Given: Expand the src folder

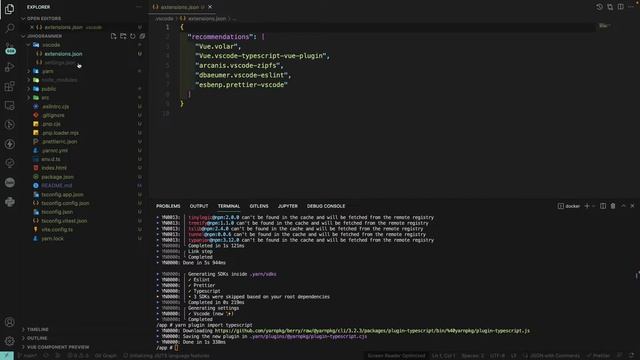Looking at the screenshot, I should pos(45,98).
